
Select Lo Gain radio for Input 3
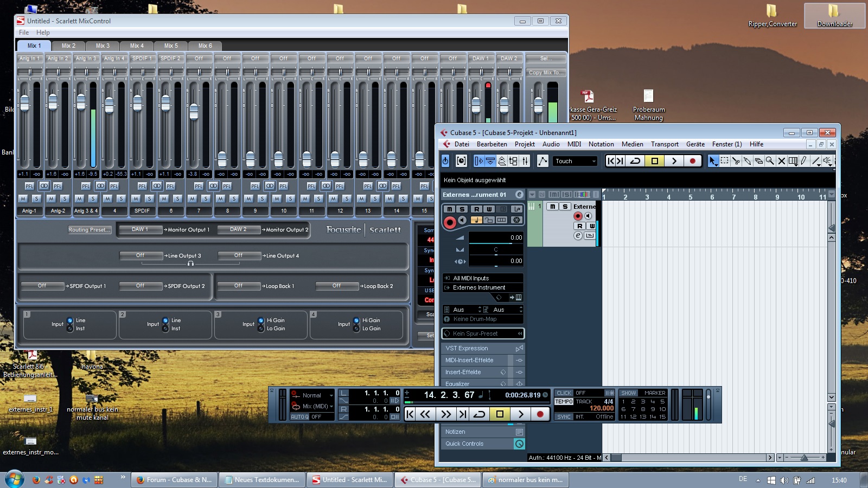[x=261, y=329]
